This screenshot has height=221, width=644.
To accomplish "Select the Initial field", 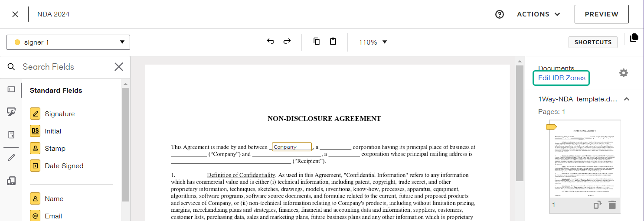I will 46,131.
